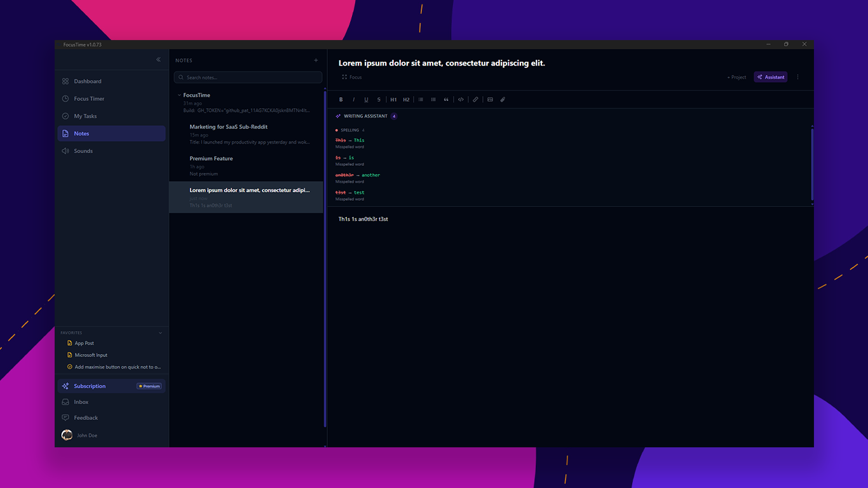Collapse the sidebar with the double chevron
The image size is (868, 488).
click(158, 60)
